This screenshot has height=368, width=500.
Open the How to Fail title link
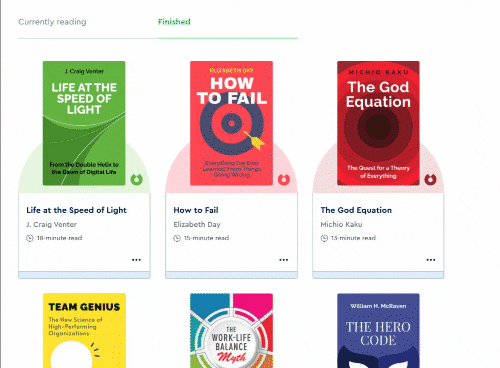tap(196, 210)
